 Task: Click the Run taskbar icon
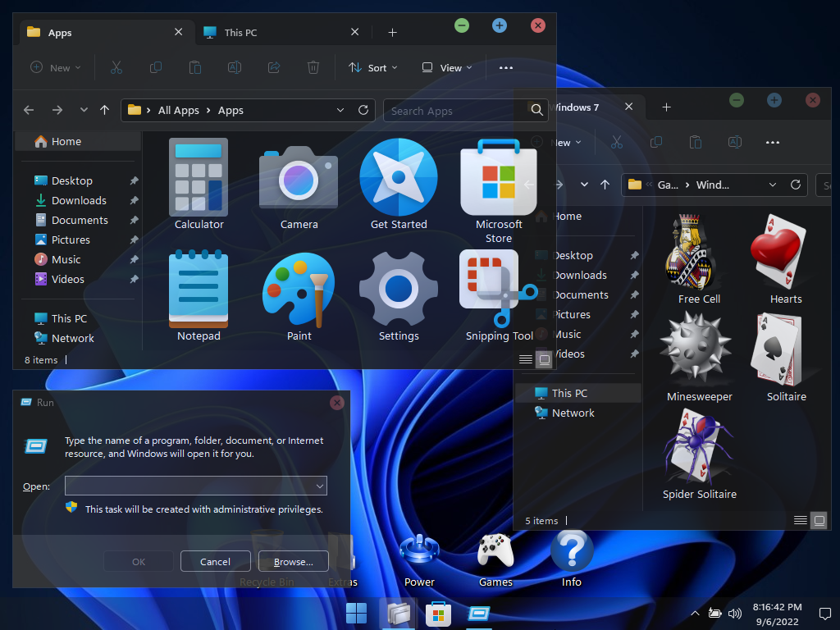479,614
